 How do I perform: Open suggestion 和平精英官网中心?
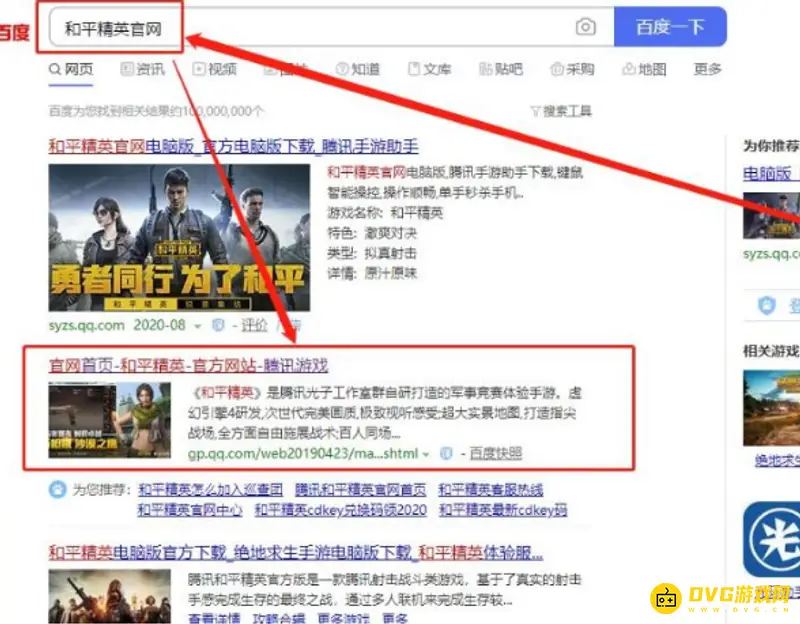point(190,510)
